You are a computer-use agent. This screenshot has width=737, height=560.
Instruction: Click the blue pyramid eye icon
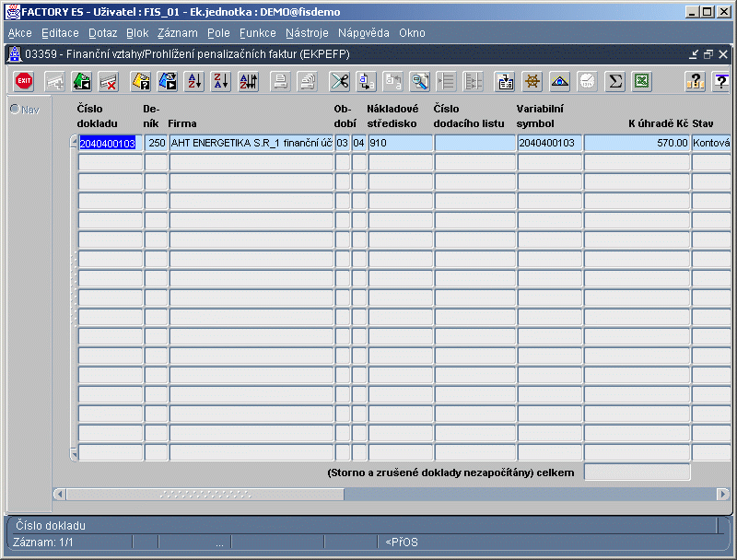559,81
